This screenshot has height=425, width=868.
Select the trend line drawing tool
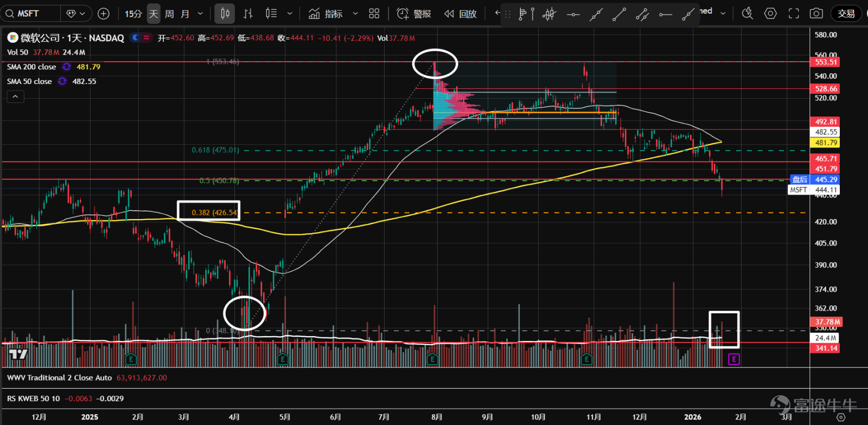(619, 15)
